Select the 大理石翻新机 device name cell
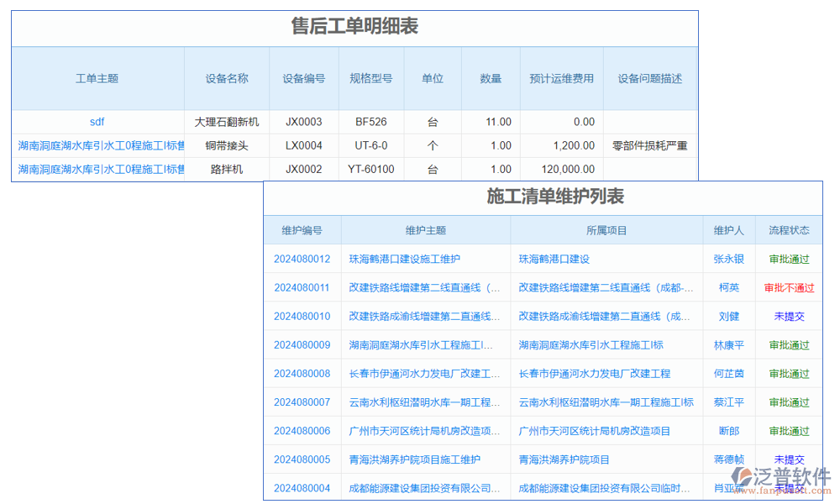 [227, 122]
